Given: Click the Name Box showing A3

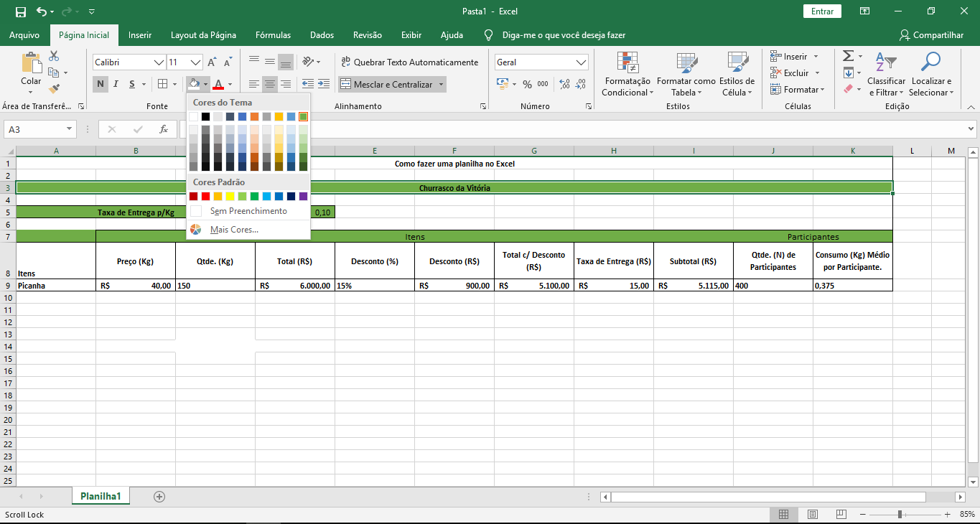Looking at the screenshot, I should point(34,129).
